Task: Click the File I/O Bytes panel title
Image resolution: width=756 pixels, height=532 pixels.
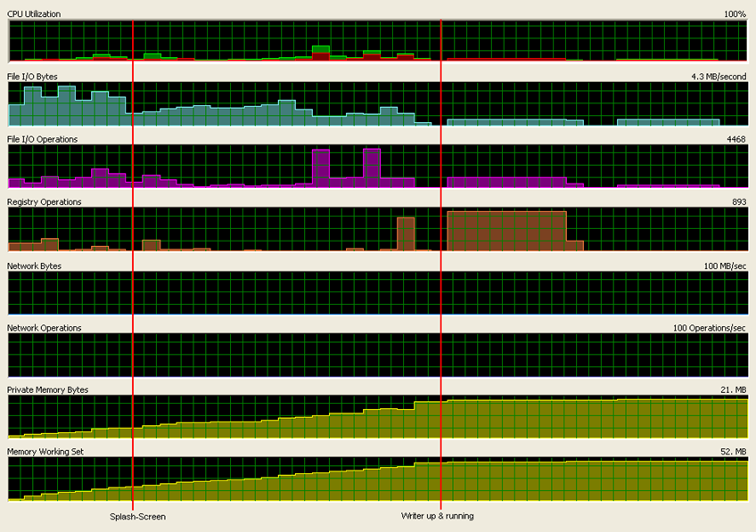Action: pyautogui.click(x=32, y=77)
